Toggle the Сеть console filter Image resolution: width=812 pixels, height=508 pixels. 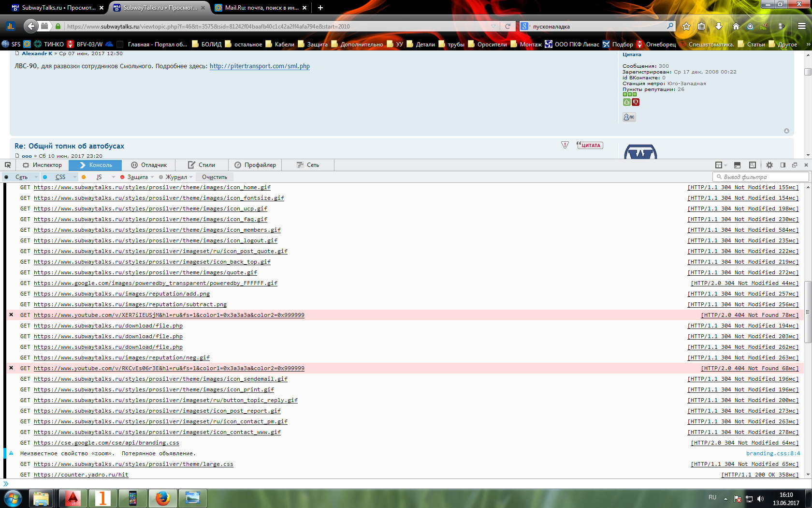point(21,177)
